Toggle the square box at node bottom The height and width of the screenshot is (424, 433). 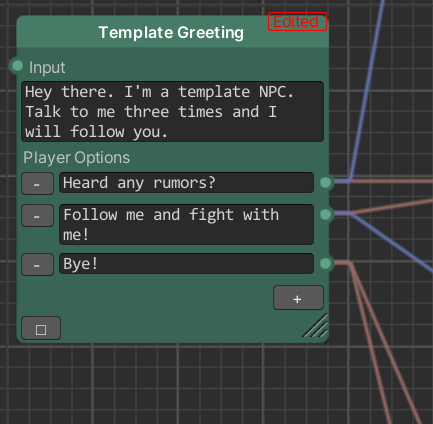[x=41, y=328]
